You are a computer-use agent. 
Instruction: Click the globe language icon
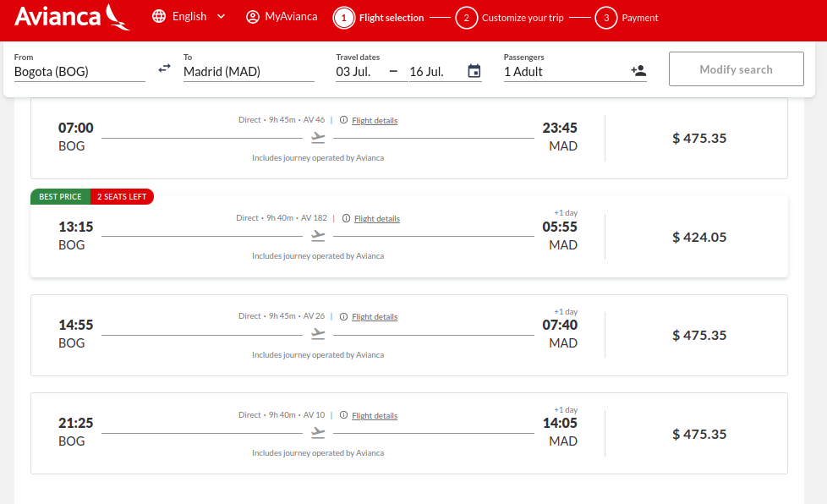159,16
